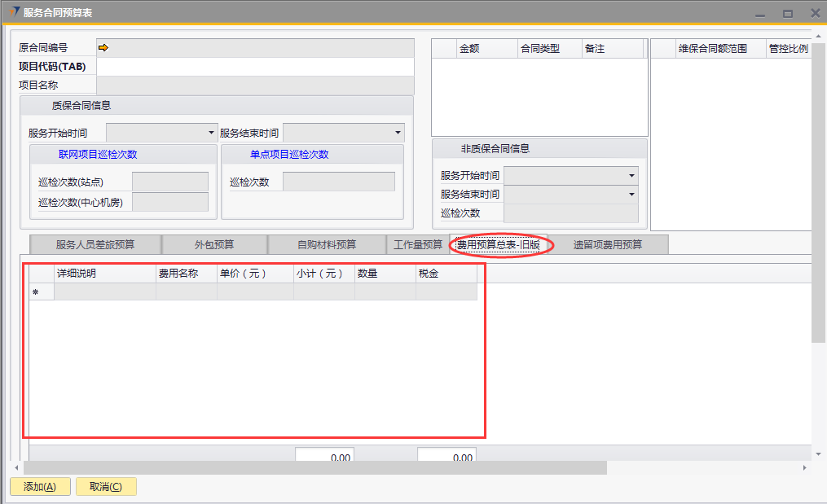Viewport: 827px width, 504px height.
Task: Switch to the 工作量预算 tab
Action: (417, 244)
